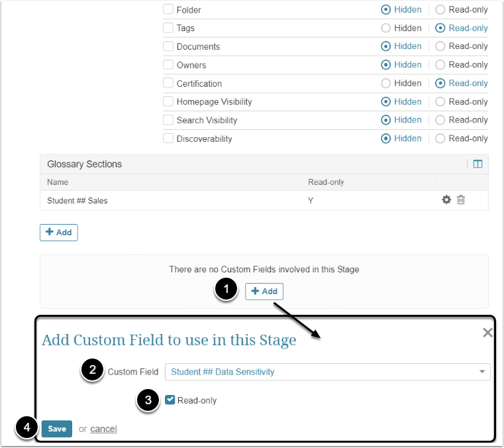The image size is (504, 448).
Task: Delete the Student ## Sales glossary section
Action: click(461, 200)
